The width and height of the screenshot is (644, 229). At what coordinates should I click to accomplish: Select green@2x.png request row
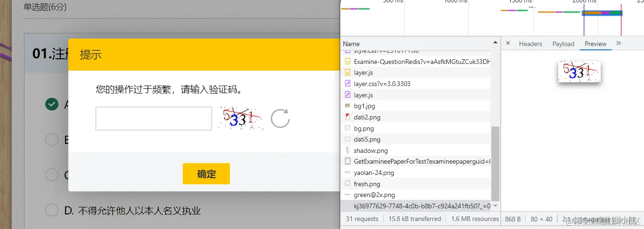coord(416,195)
